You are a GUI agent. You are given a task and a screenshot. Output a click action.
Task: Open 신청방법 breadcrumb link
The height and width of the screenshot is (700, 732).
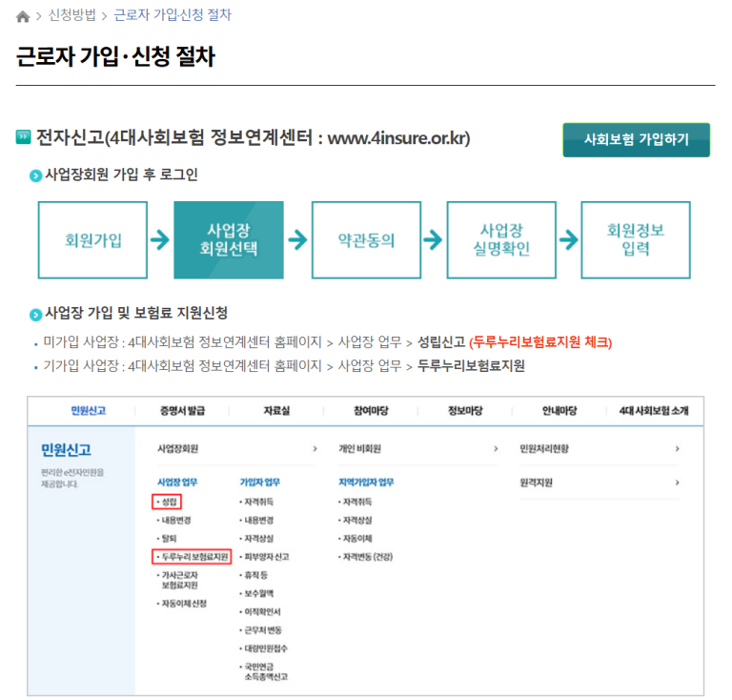[x=71, y=15]
